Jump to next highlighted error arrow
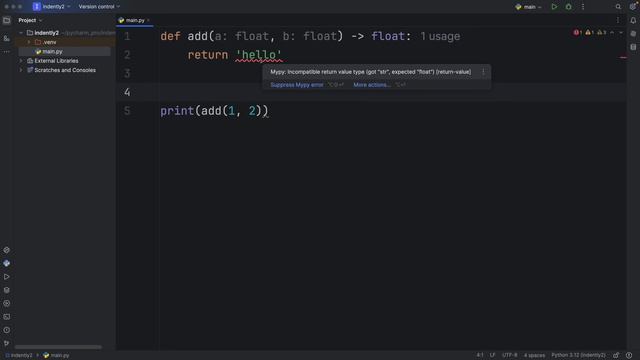The image size is (640, 360). 621,33
